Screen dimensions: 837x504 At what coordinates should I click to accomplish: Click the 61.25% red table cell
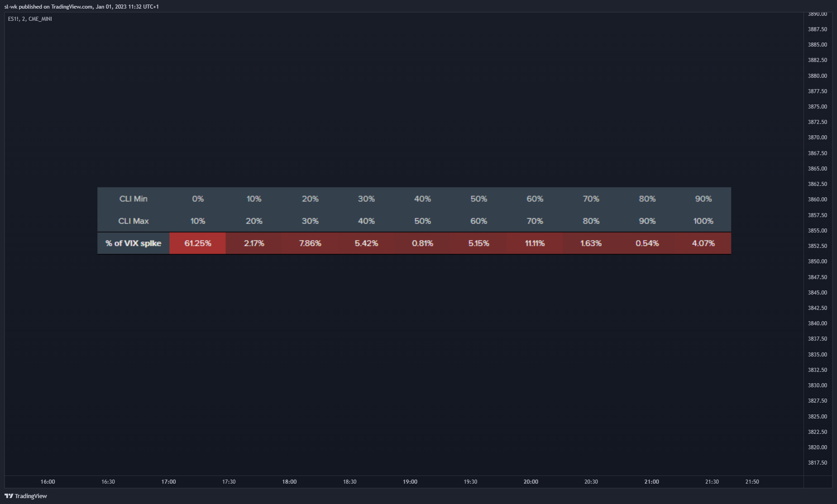[x=197, y=243]
